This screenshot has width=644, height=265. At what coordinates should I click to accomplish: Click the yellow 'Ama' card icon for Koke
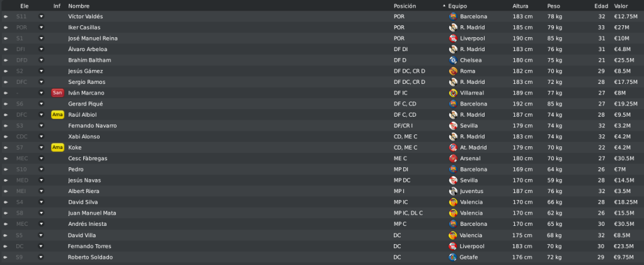57,147
